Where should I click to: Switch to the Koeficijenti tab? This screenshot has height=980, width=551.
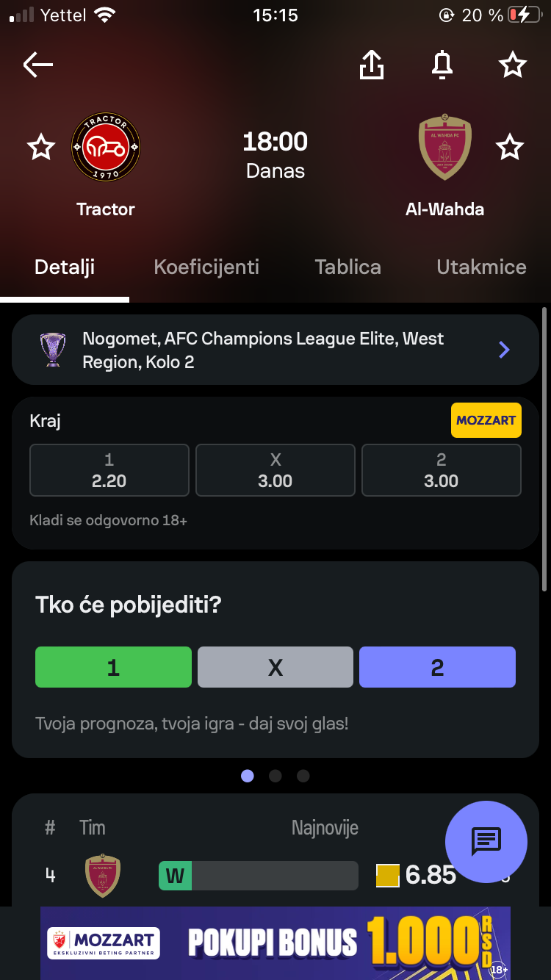pyautogui.click(x=206, y=267)
